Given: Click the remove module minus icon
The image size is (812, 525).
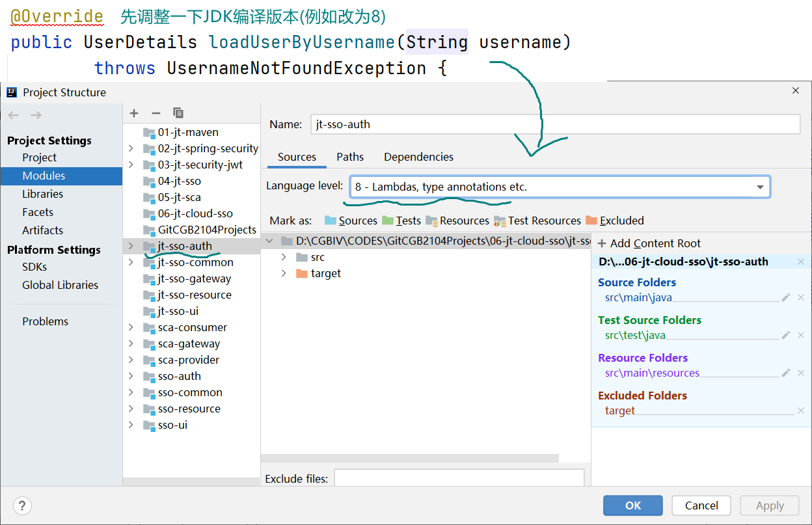Looking at the screenshot, I should (x=156, y=113).
